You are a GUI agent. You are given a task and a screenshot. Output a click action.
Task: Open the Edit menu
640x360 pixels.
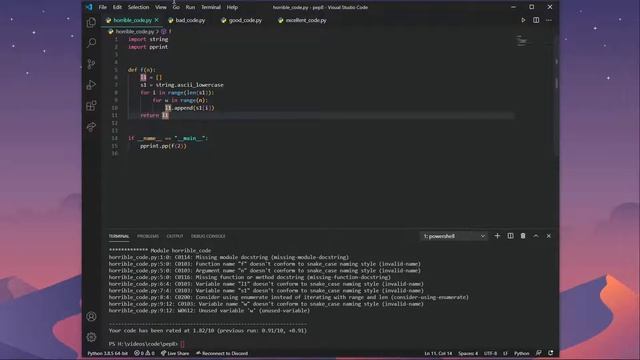point(117,7)
